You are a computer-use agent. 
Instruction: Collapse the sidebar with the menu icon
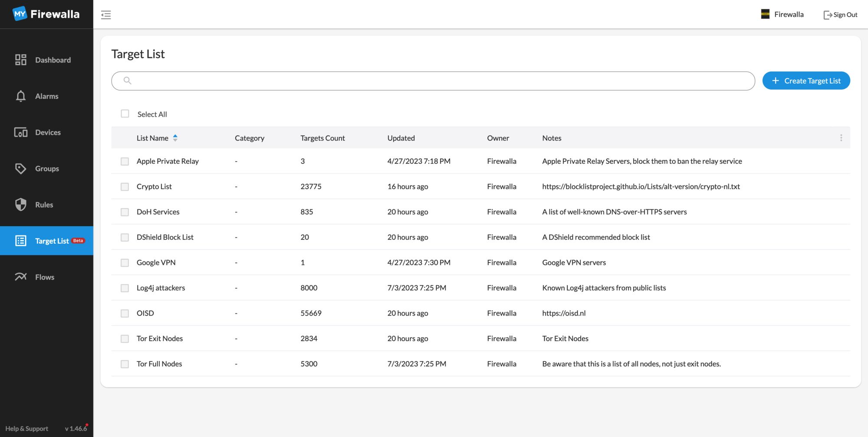click(x=106, y=15)
